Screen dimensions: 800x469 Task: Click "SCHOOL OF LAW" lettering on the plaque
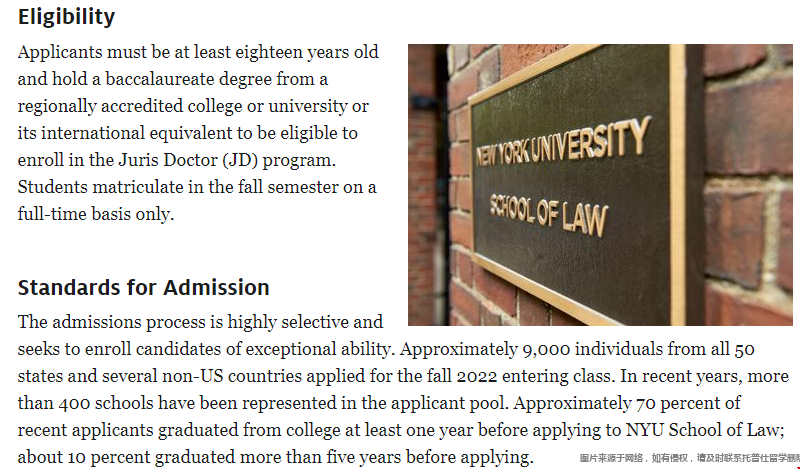coord(548,215)
